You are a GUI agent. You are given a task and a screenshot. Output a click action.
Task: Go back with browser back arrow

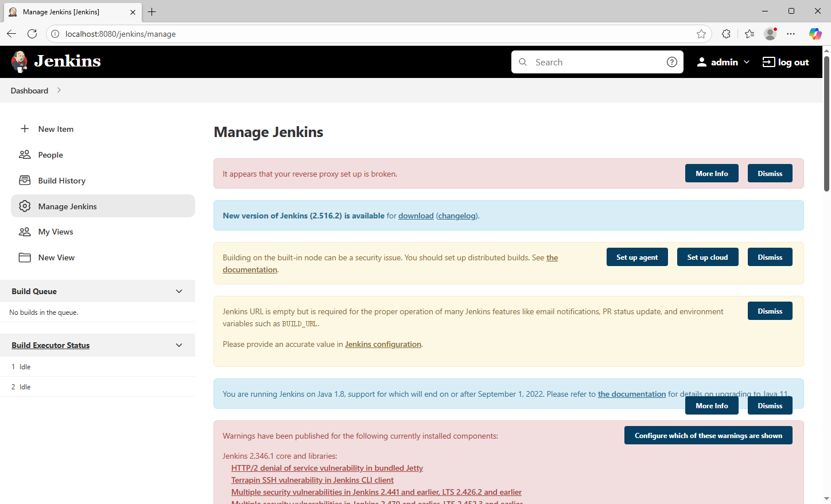(x=11, y=34)
